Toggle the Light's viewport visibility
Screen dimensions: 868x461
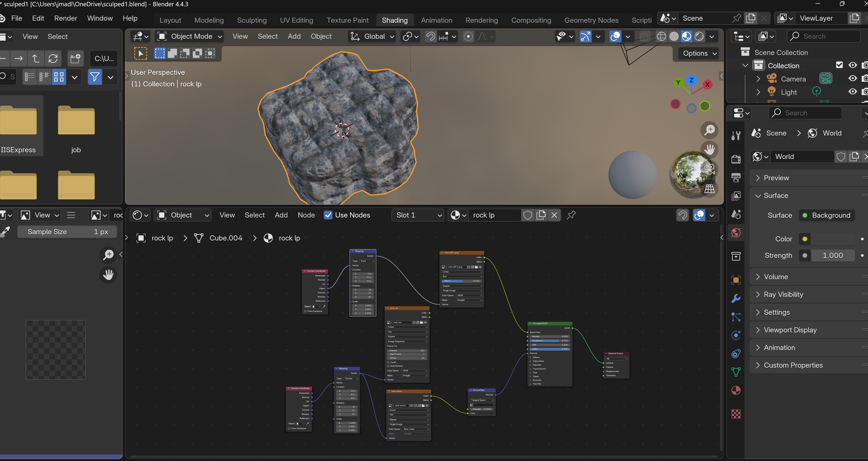pyautogui.click(x=853, y=92)
